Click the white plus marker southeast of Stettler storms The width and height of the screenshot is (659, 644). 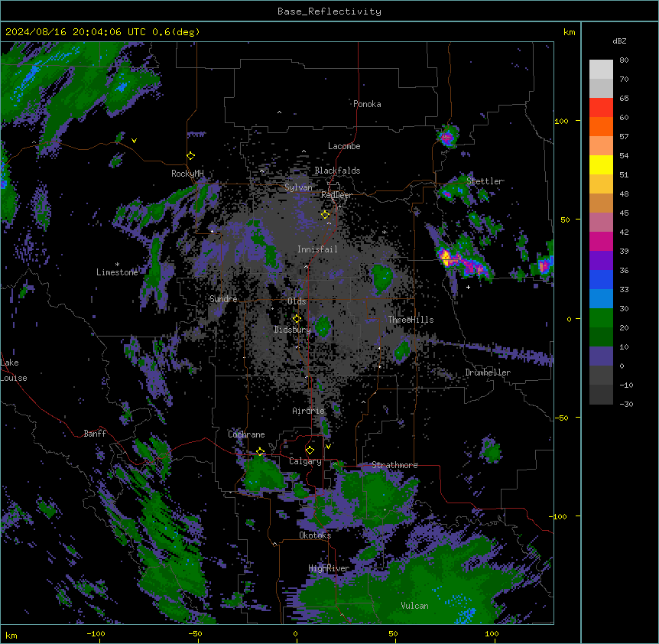pos(468,287)
